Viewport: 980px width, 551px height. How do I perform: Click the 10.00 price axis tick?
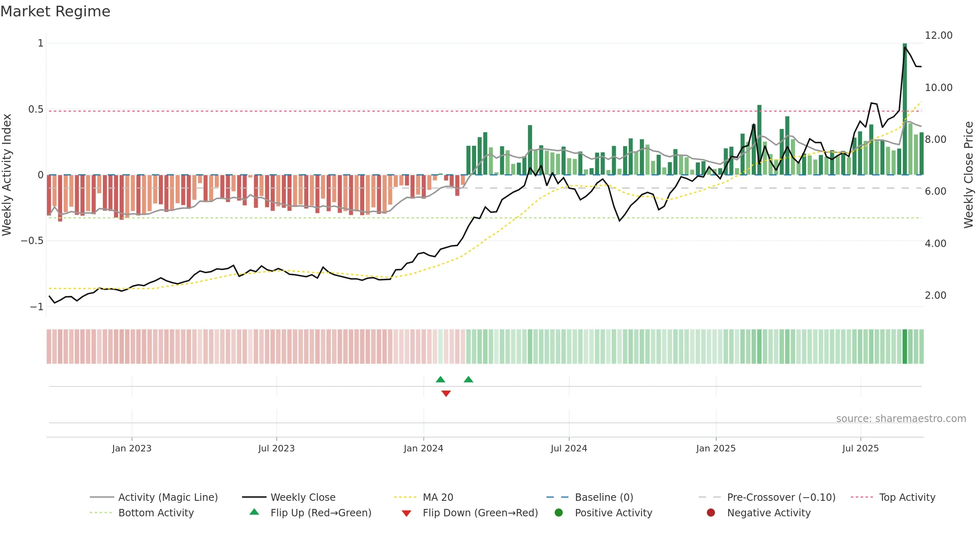(939, 88)
